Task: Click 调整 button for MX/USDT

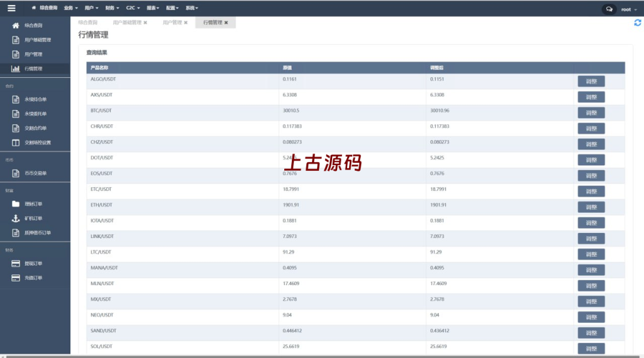Action: (591, 301)
